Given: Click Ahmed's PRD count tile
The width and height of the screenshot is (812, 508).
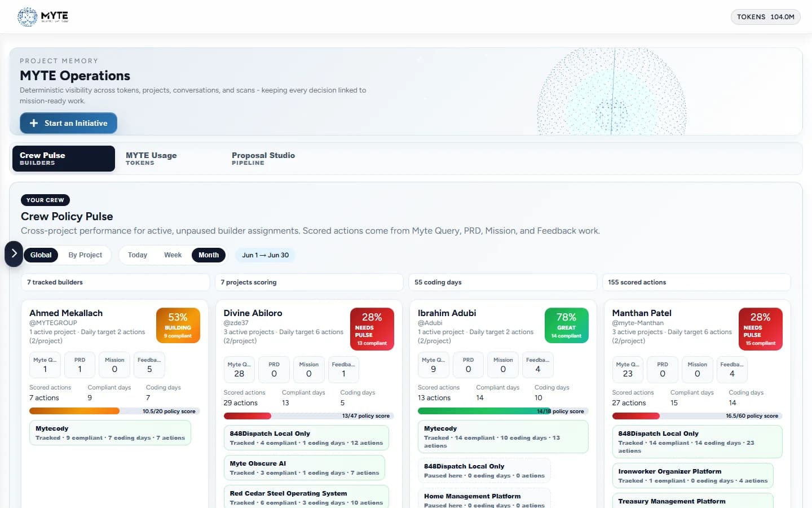Looking at the screenshot, I should (80, 365).
